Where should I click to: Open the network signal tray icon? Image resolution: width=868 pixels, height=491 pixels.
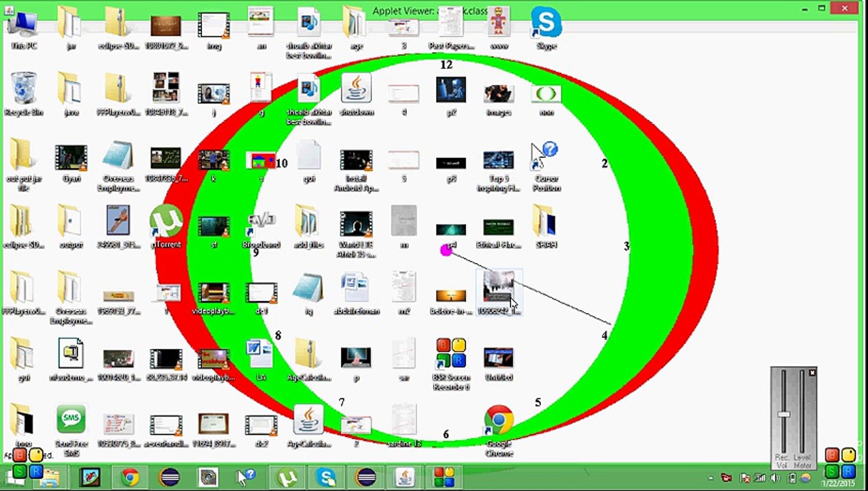pyautogui.click(x=760, y=478)
